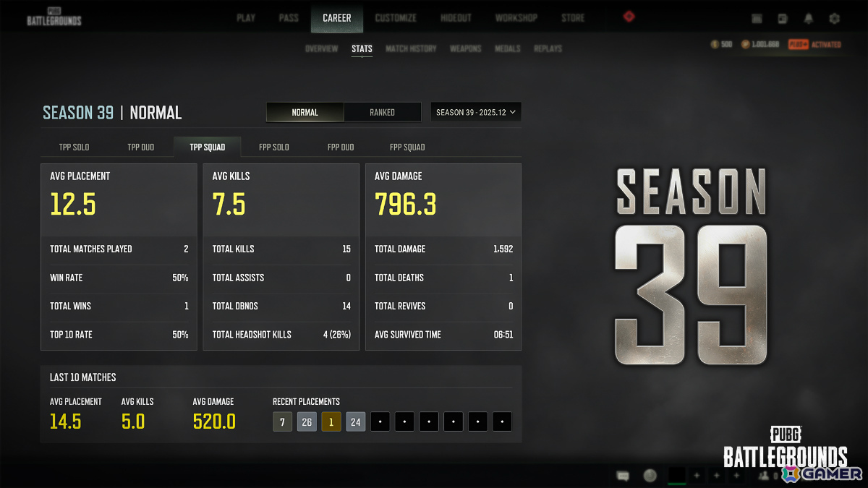Select the FPP SOLO stats filter
This screenshot has width=868, height=488.
click(274, 147)
